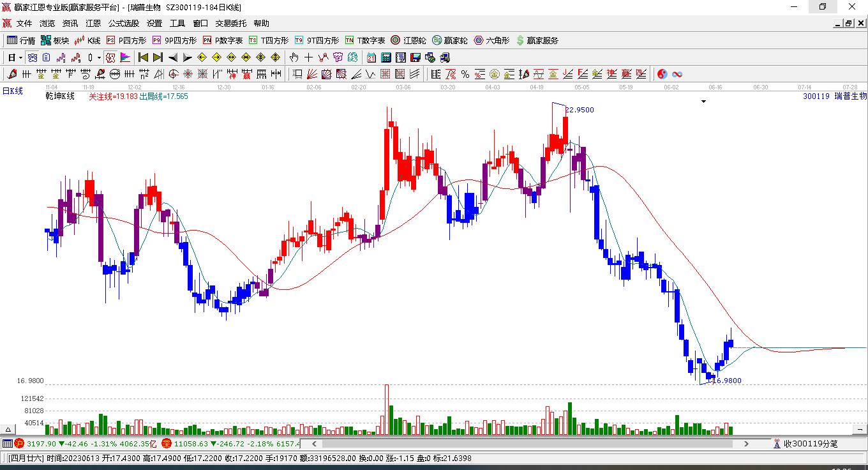Open the calculator tool icon
Image resolution: width=868 pixels, height=470 pixels.
pos(386,57)
